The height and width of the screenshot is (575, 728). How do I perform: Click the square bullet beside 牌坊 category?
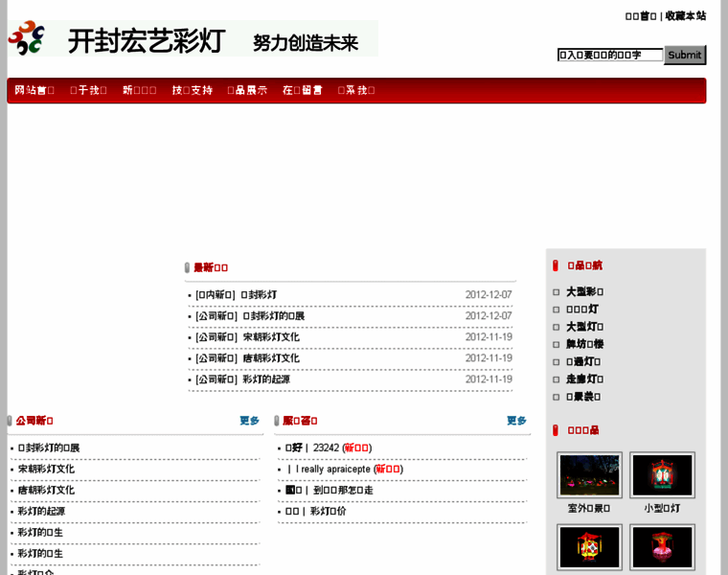tap(557, 344)
